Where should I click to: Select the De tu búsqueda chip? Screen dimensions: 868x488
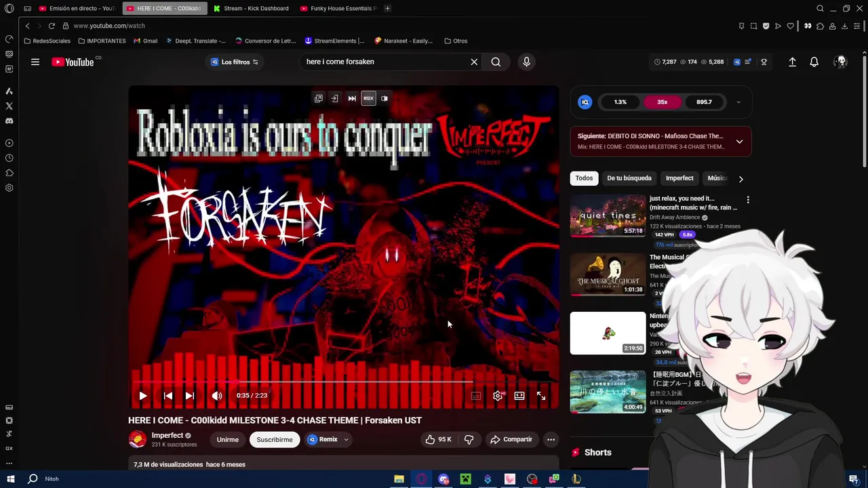click(629, 178)
